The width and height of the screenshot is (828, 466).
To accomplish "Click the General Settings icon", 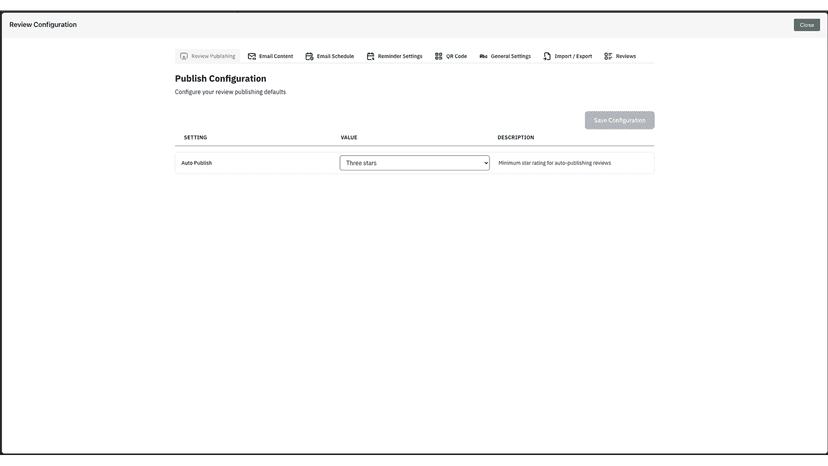I will click(483, 56).
